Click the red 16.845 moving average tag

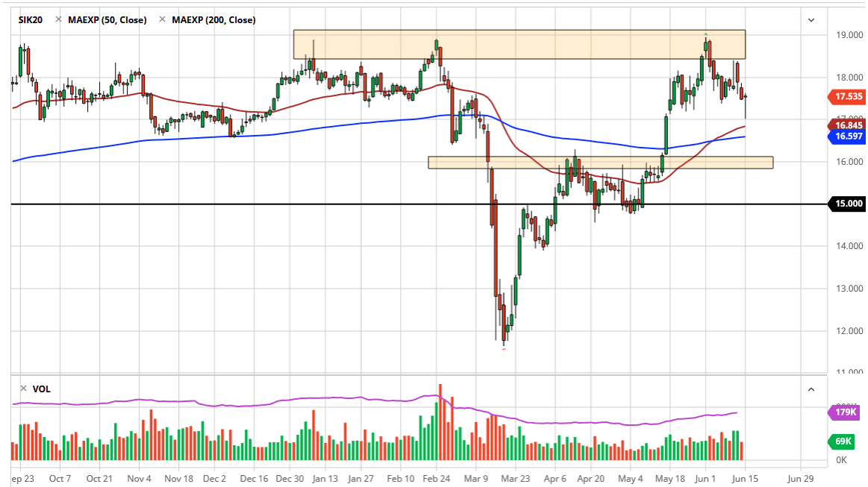click(x=848, y=125)
